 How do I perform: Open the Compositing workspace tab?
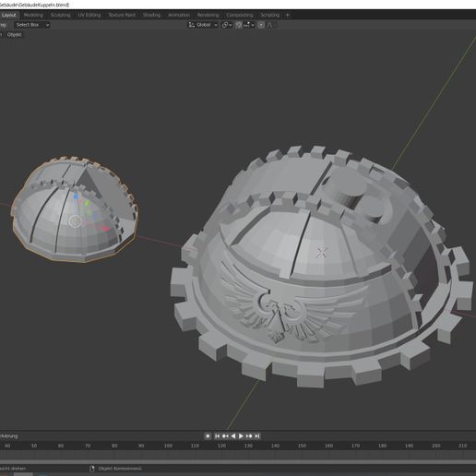pyautogui.click(x=240, y=15)
